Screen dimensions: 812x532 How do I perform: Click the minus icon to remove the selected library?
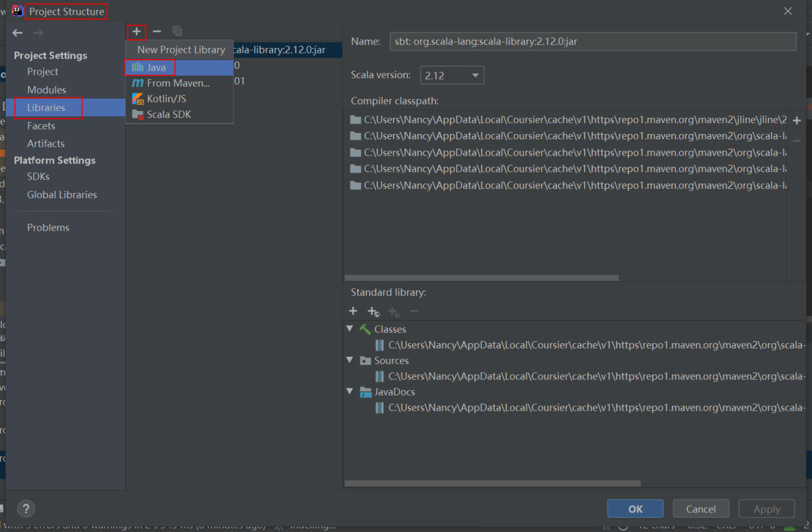pos(157,31)
